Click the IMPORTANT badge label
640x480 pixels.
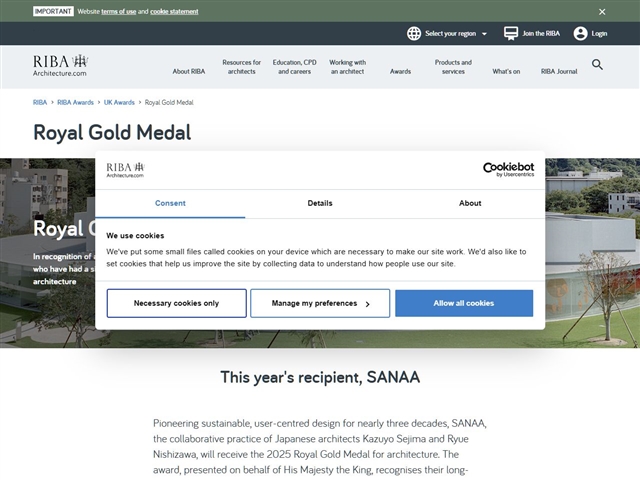(x=53, y=11)
